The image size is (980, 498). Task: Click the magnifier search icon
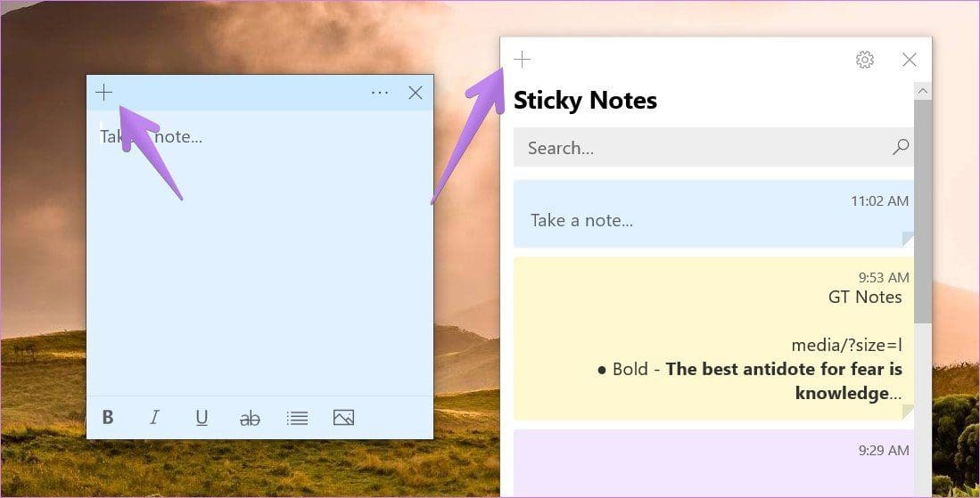coord(901,147)
